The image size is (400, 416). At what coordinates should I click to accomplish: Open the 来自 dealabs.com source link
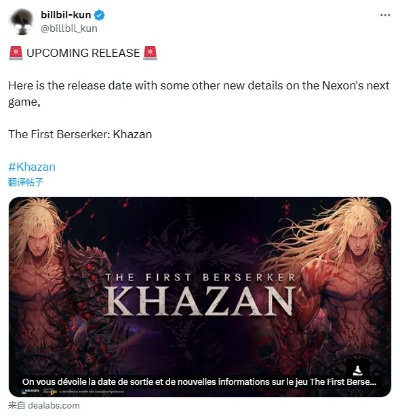pyautogui.click(x=44, y=405)
